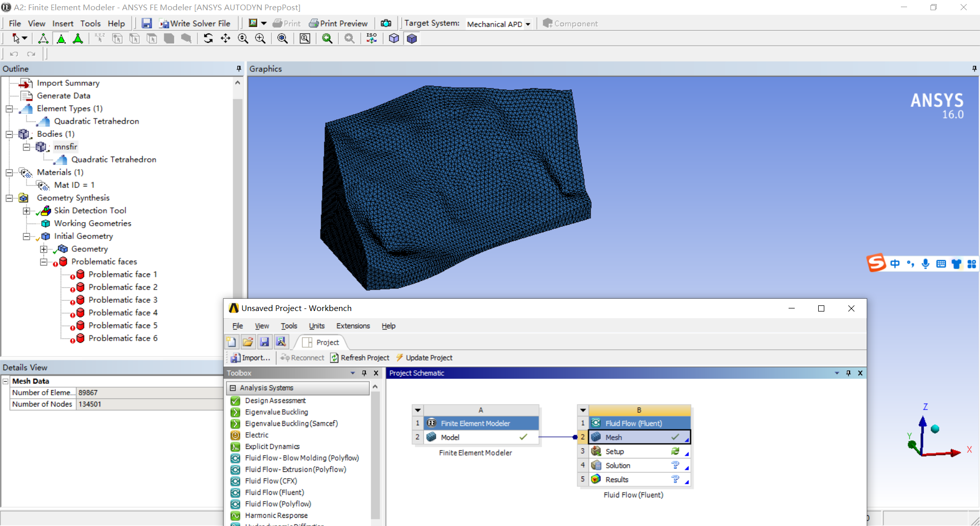Click the Previous View green arrow icon
Viewport: 980px width, 526px height.
(327, 38)
